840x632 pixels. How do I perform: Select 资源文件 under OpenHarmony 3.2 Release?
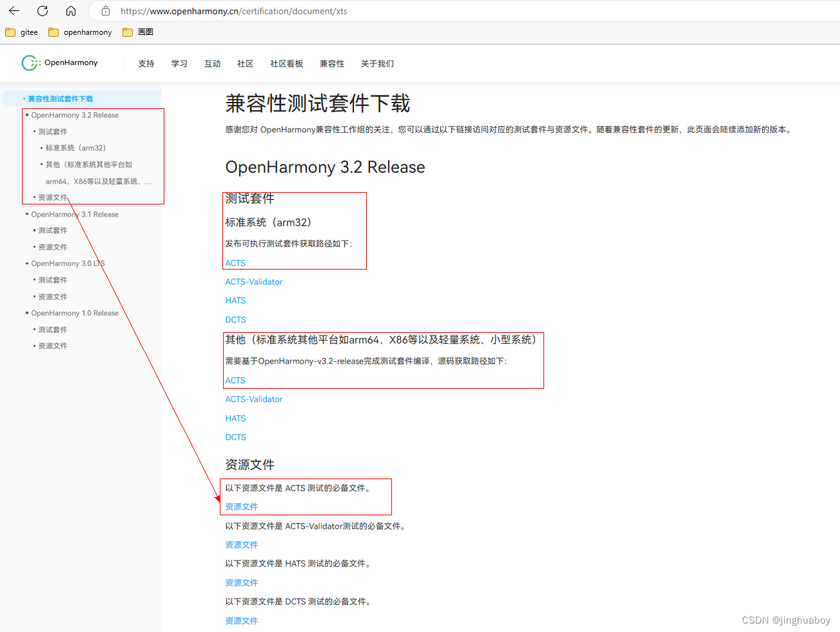(x=53, y=197)
